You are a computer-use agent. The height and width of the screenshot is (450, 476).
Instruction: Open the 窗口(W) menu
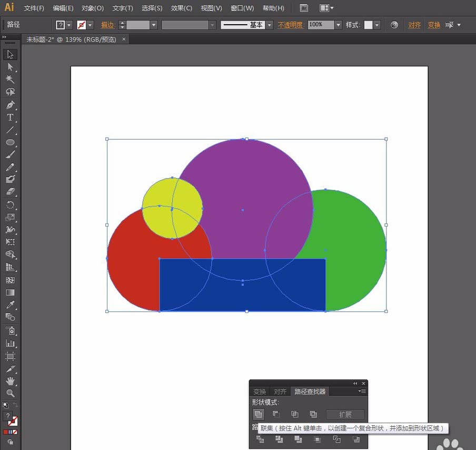point(242,8)
